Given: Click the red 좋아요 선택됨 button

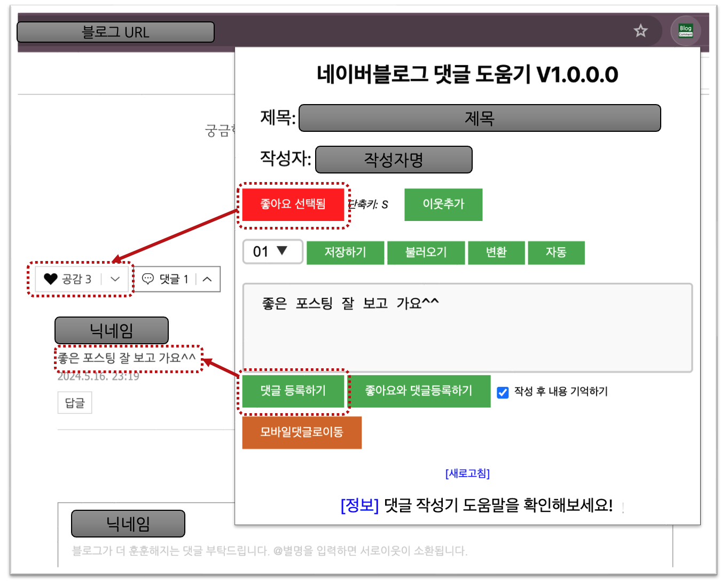Looking at the screenshot, I should click(293, 204).
